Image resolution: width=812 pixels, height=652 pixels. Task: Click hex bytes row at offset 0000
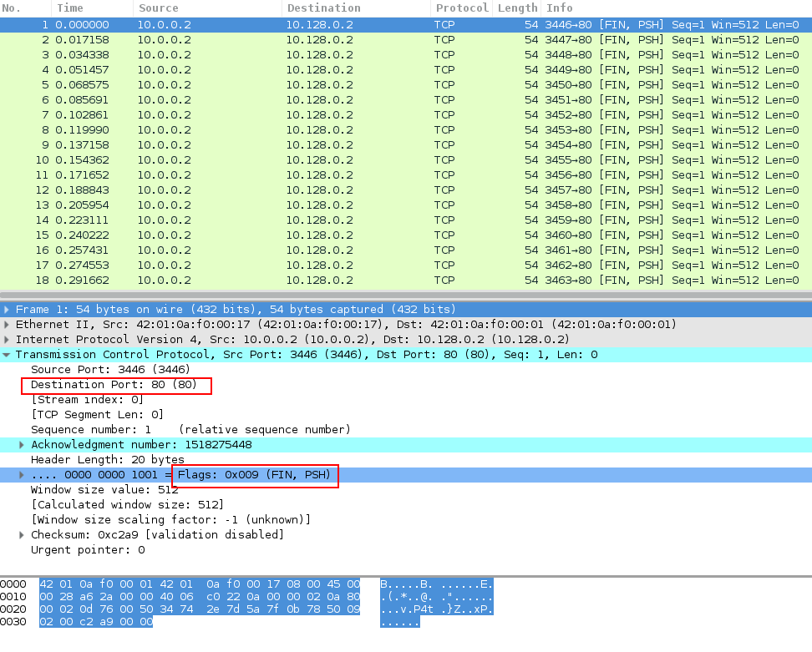pyautogui.click(x=200, y=584)
